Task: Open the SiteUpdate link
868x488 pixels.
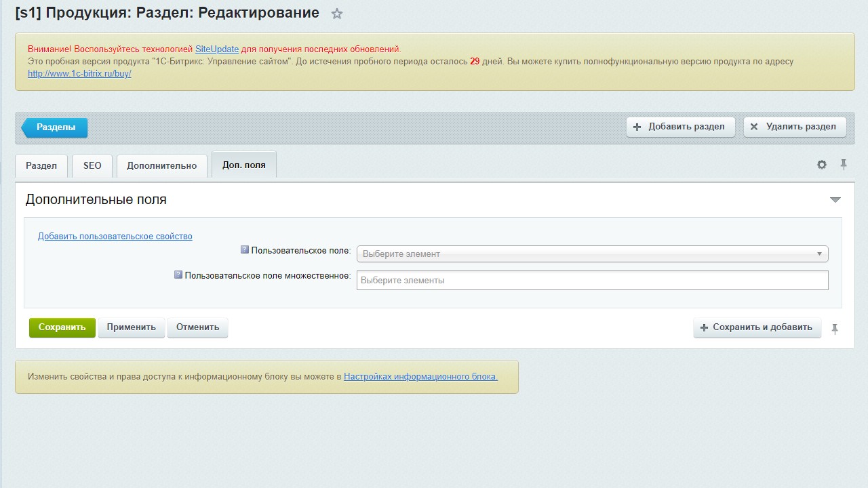Action: point(217,49)
